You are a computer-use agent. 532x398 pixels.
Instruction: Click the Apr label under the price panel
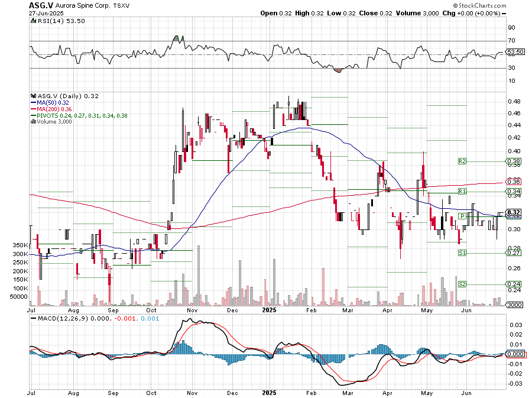tap(387, 310)
